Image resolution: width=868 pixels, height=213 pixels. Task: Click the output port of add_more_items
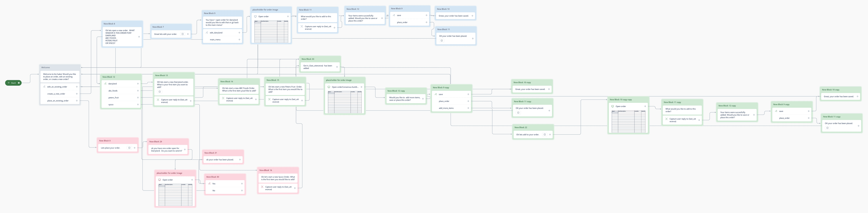[468, 108]
